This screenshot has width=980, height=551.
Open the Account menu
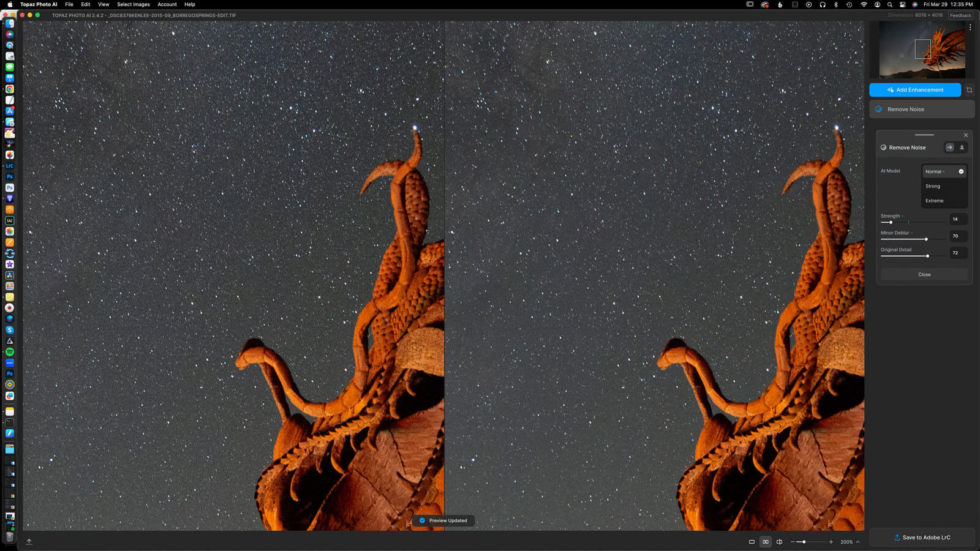click(167, 4)
